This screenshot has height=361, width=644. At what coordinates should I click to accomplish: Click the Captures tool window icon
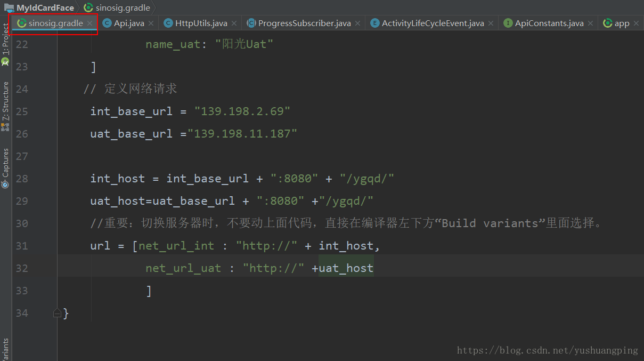[5, 184]
